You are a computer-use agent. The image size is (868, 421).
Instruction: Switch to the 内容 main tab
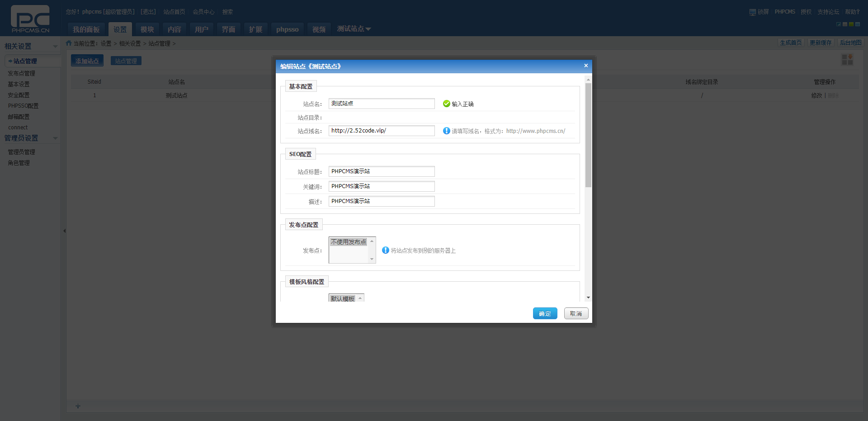click(x=174, y=29)
